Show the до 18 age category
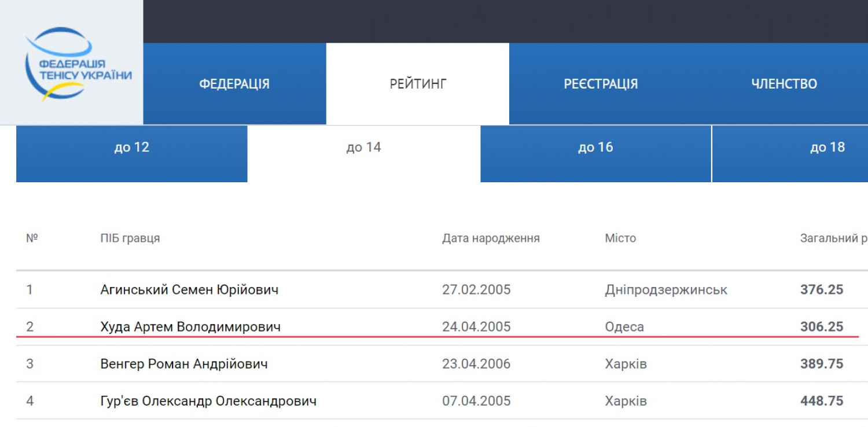868x427 pixels. 827,148
